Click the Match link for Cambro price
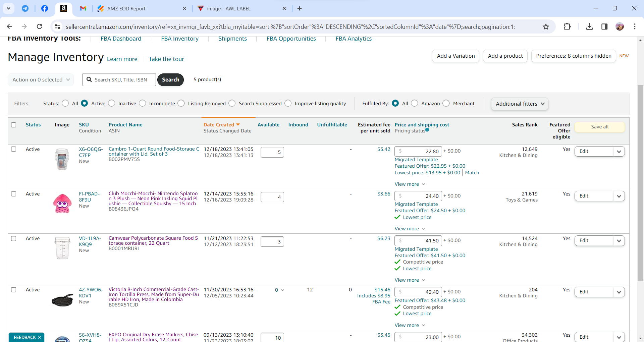The image size is (644, 342). tap(472, 173)
